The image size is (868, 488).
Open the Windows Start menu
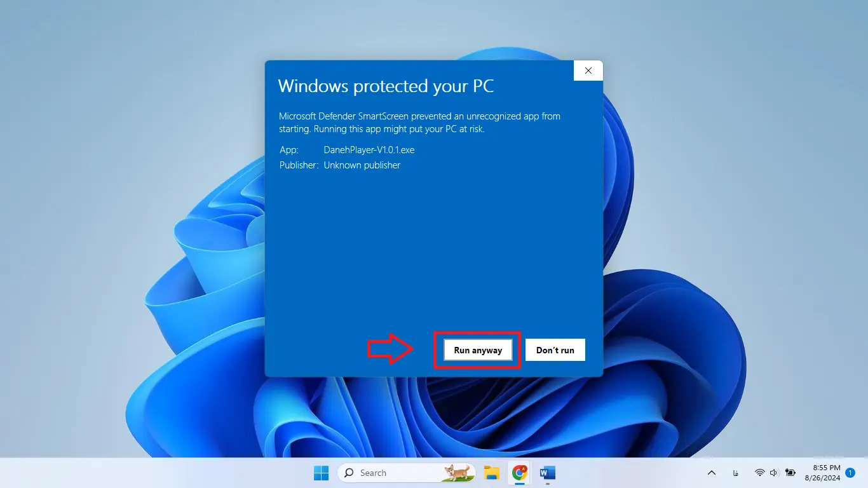click(322, 473)
